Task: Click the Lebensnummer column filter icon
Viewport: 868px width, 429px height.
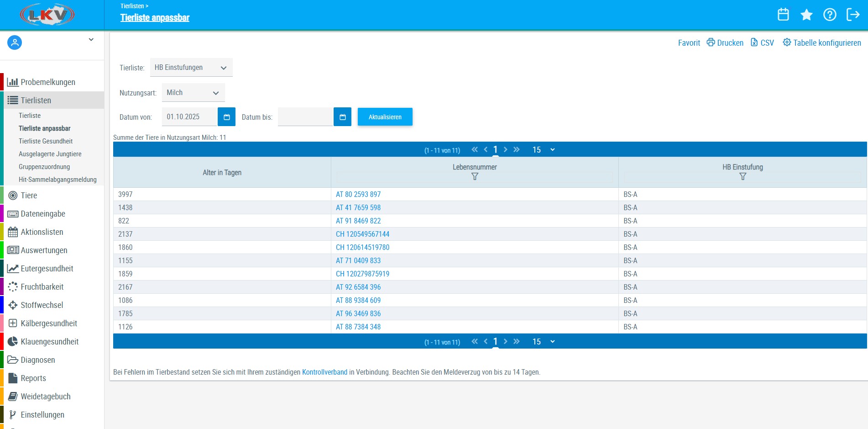Action: pos(475,176)
